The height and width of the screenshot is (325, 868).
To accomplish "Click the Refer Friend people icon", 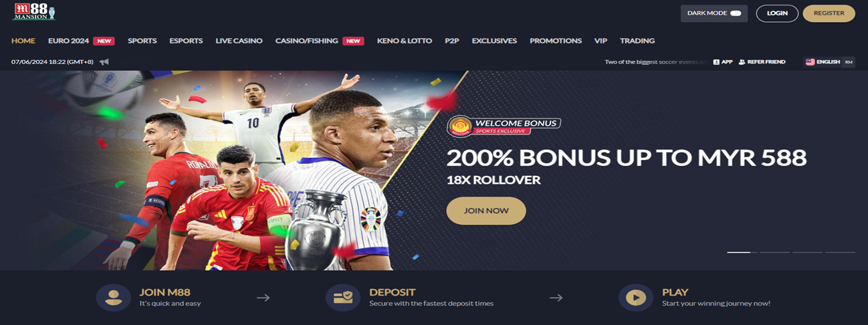I will coord(742,62).
